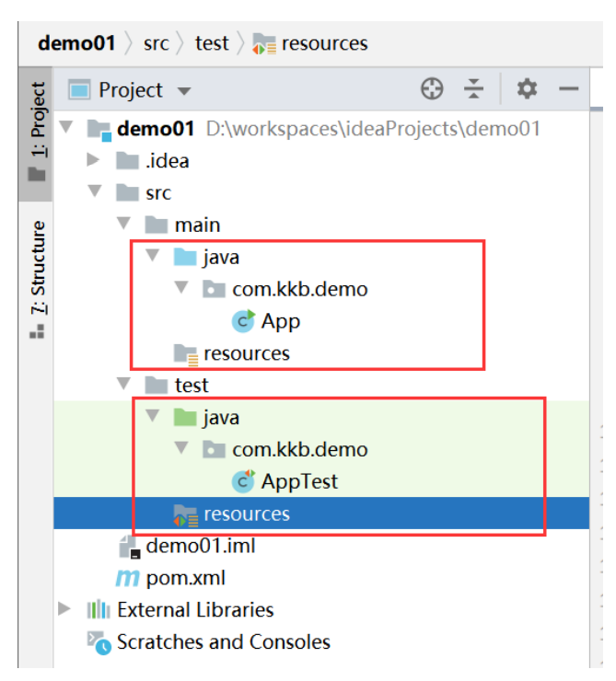Expand the .idea folder arrow
The height and width of the screenshot is (681, 616).
(x=92, y=160)
